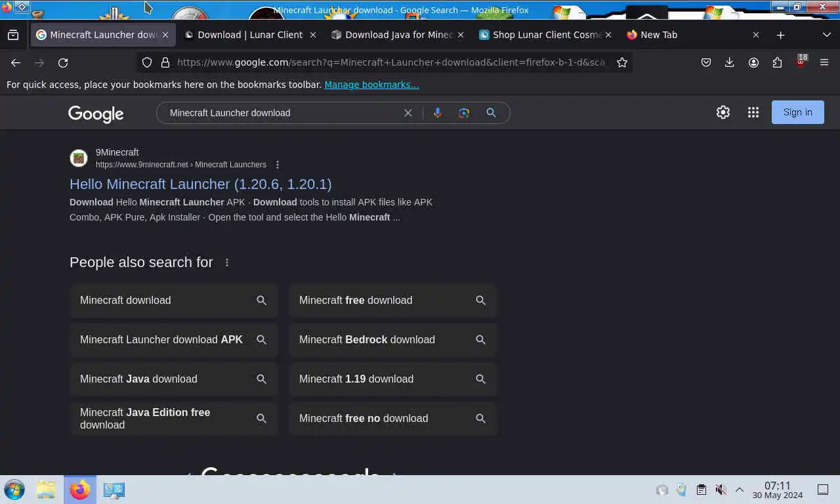Open Firefox View from the tab strip

(x=13, y=35)
